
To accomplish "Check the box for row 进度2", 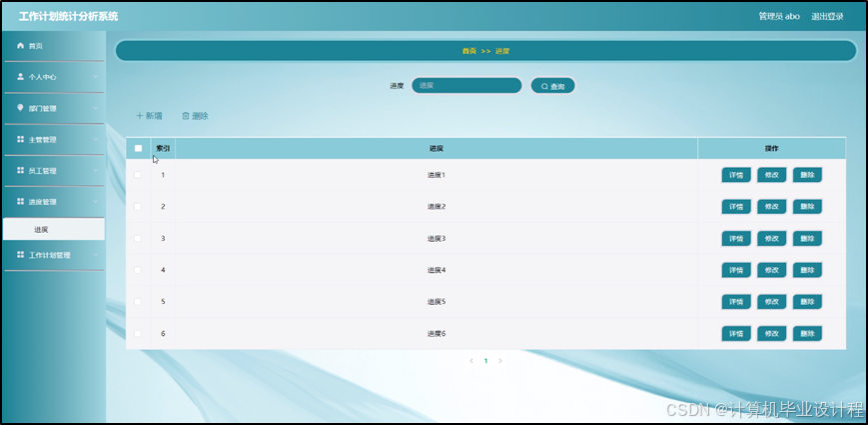I will pos(138,206).
